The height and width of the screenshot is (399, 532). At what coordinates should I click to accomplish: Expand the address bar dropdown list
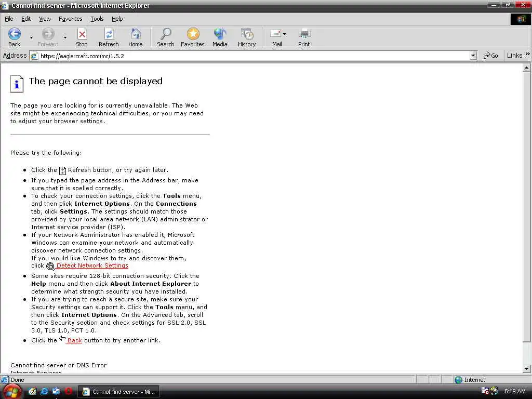coord(473,56)
